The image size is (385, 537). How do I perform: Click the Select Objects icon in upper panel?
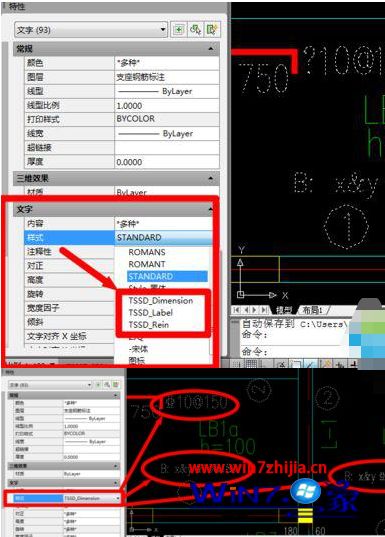[195, 30]
